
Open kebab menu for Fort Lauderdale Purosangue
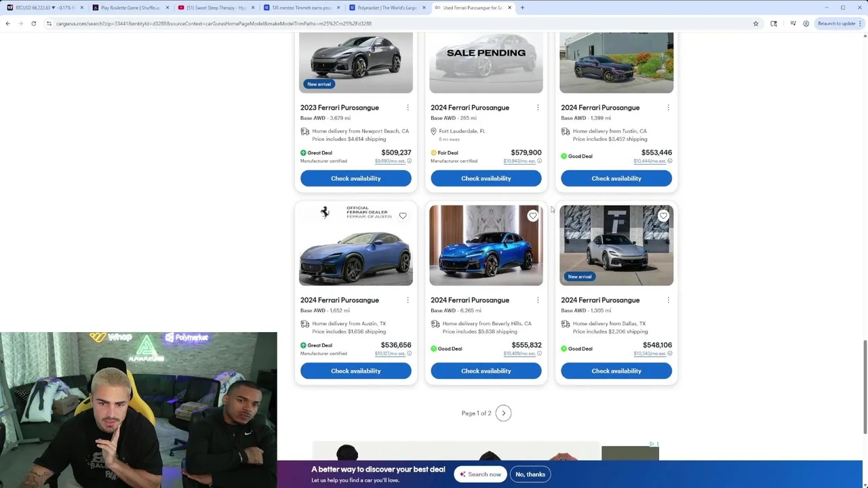tap(538, 108)
